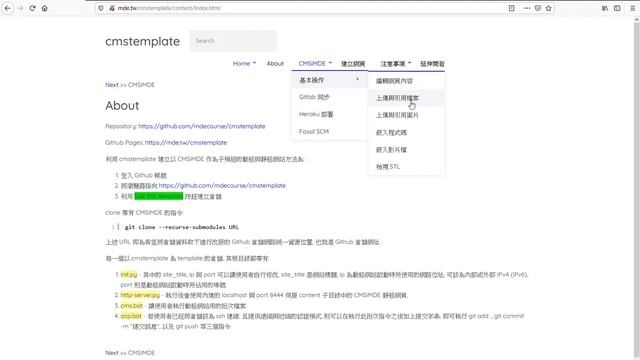Open the github link in list step 2
Screen dimensions: 640x360
(222, 185)
